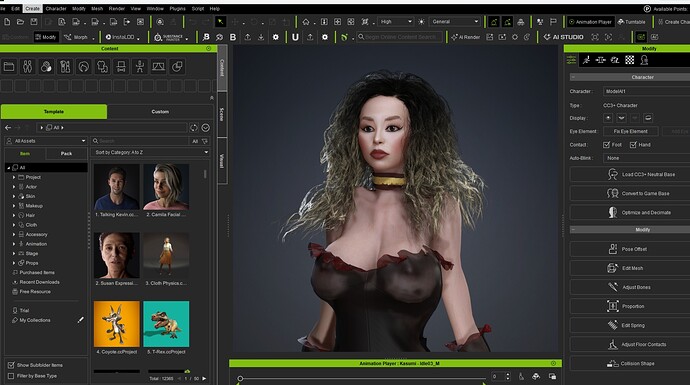The image size is (690, 385).
Task: Click the Save Project floppy icon
Action: point(34,22)
